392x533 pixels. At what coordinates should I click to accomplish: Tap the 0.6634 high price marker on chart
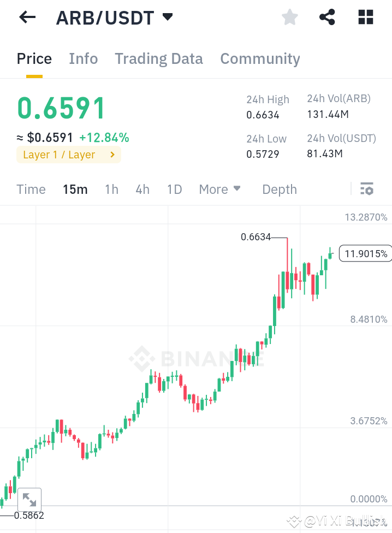click(x=256, y=237)
